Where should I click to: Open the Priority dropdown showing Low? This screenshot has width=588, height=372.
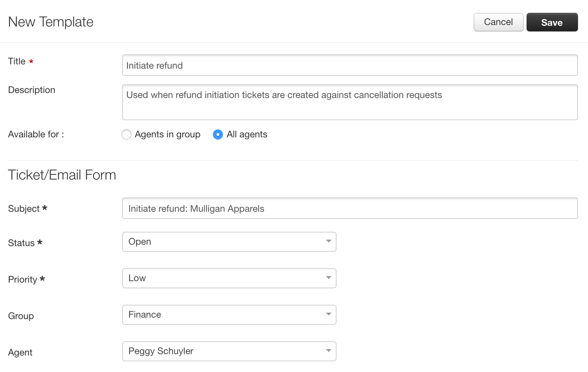[x=229, y=278]
